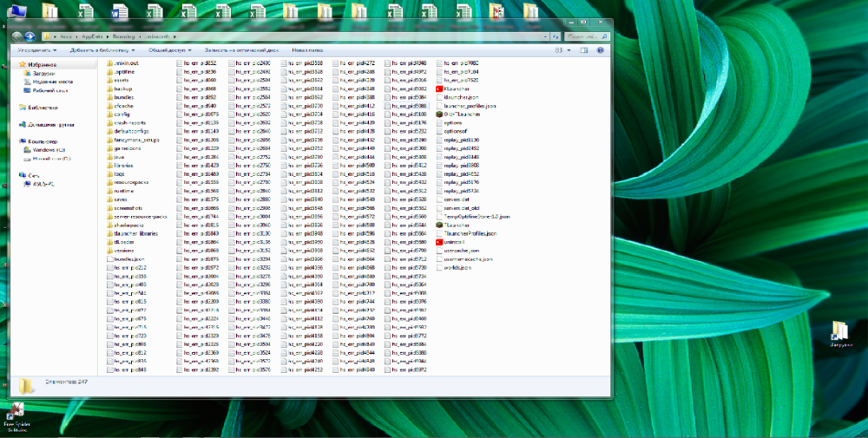Select the assets folder

pyautogui.click(x=117, y=80)
